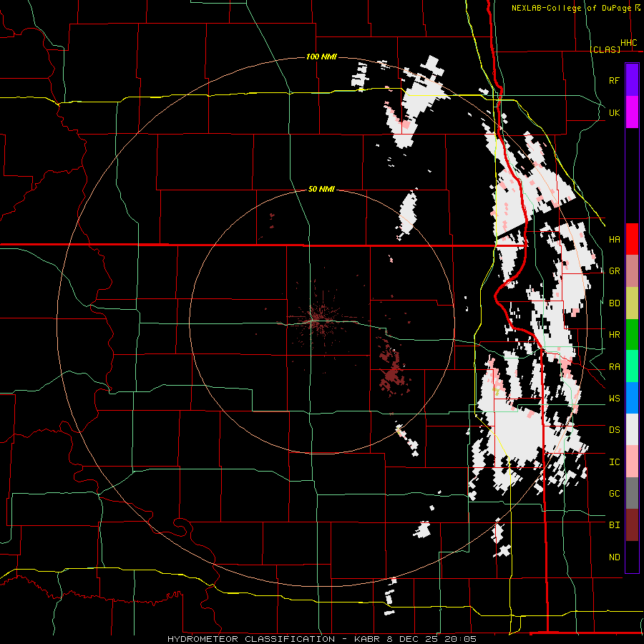Click the brown biological echo cluster southeast of radar
The height and width of the screenshot is (644, 644).
click(x=392, y=370)
